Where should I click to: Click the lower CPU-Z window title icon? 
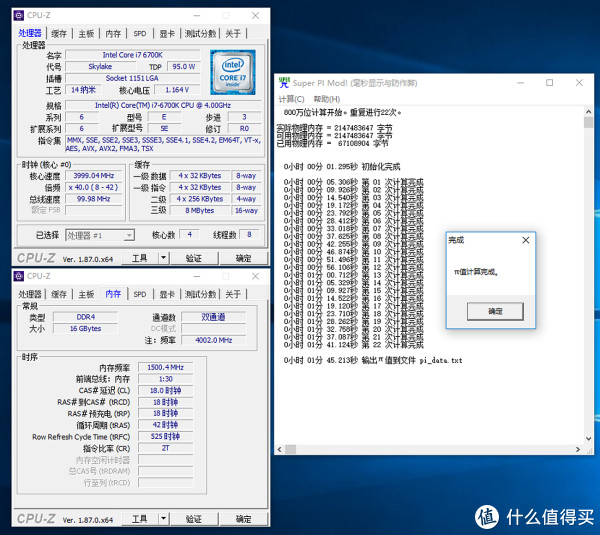[19, 276]
